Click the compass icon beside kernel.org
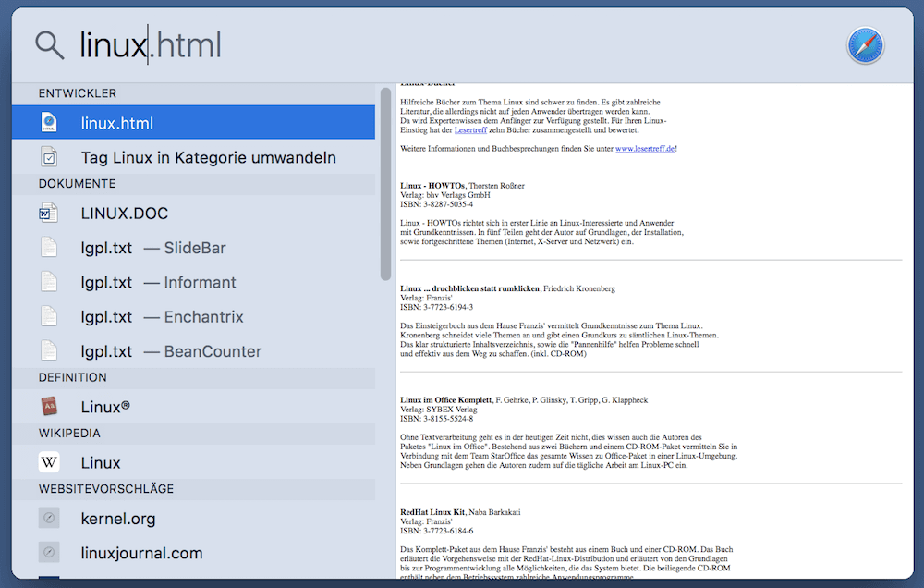 [50, 518]
